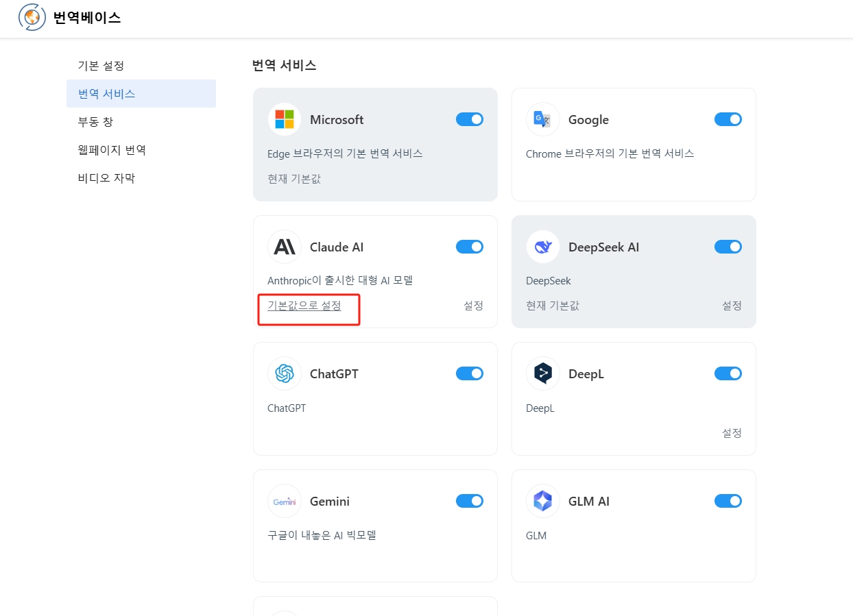853x616 pixels.
Task: Turn off the Claude AI toggle
Action: [470, 247]
